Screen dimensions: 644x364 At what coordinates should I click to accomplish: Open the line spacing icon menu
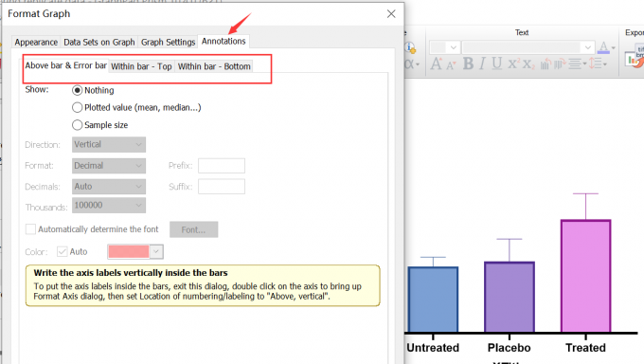coord(598,64)
